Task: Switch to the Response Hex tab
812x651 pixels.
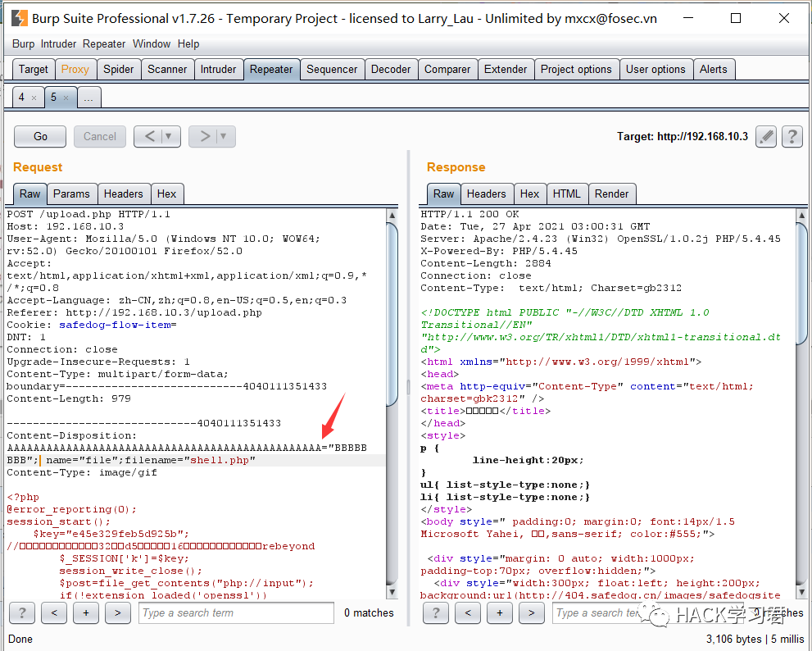Action: tap(530, 193)
